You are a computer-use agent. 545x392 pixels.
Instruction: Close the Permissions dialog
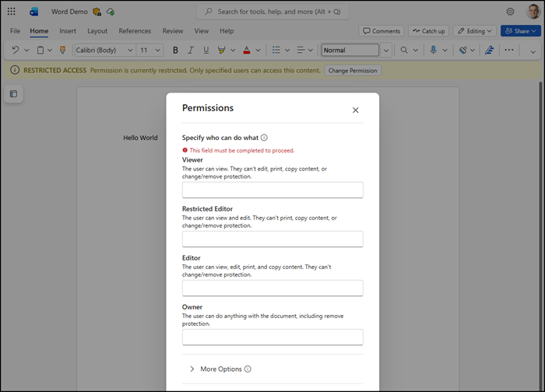tap(355, 110)
